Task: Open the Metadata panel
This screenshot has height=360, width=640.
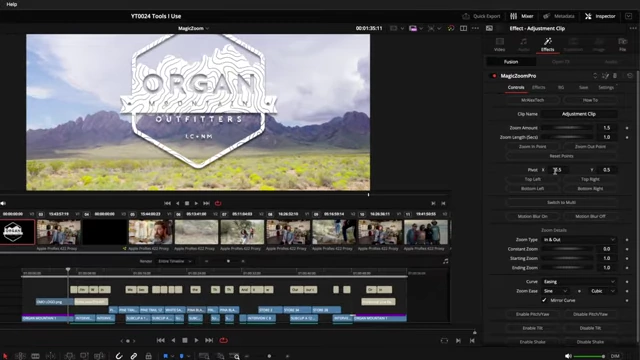Action: pyautogui.click(x=559, y=16)
